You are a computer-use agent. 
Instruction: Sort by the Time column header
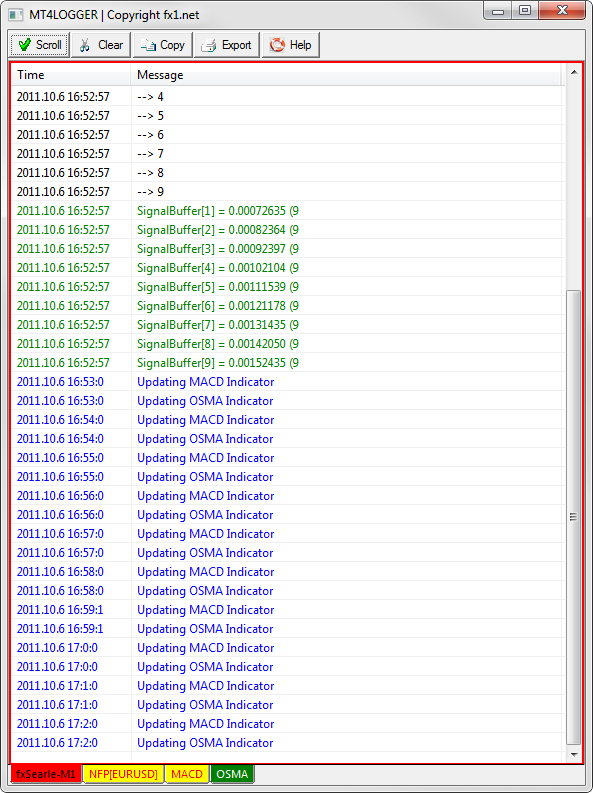tap(71, 75)
